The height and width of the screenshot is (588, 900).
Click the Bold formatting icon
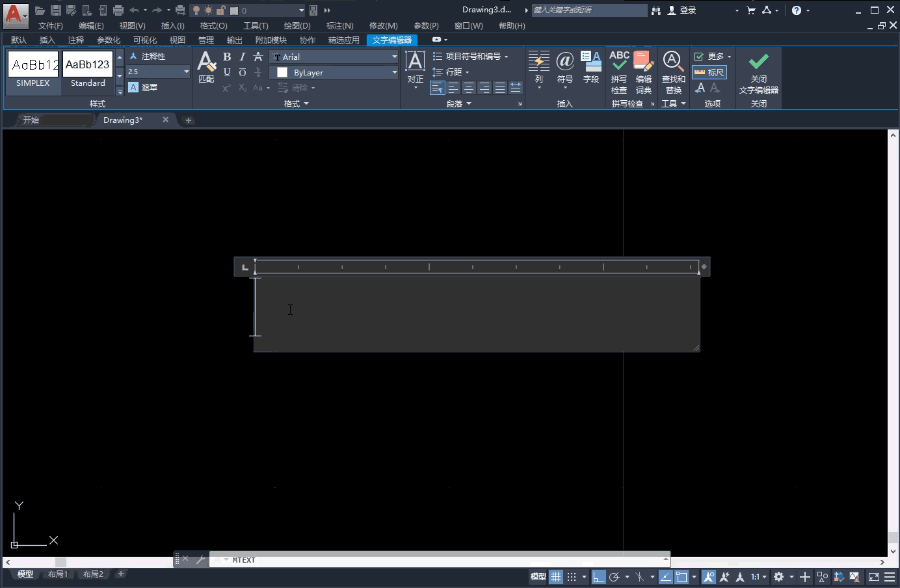click(x=227, y=57)
